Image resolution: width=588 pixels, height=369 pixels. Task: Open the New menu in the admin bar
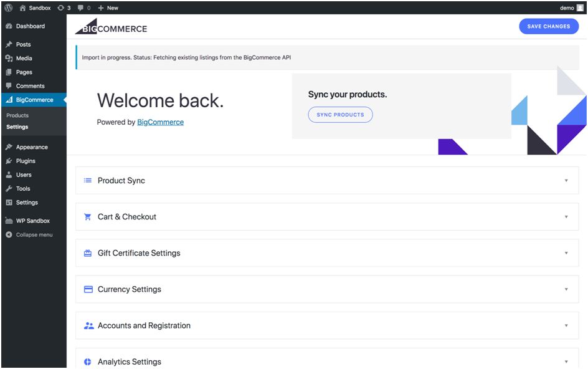[x=106, y=7]
